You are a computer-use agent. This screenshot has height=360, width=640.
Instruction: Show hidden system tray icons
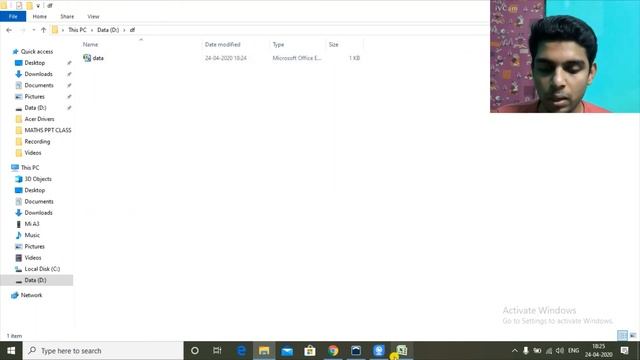(515, 351)
